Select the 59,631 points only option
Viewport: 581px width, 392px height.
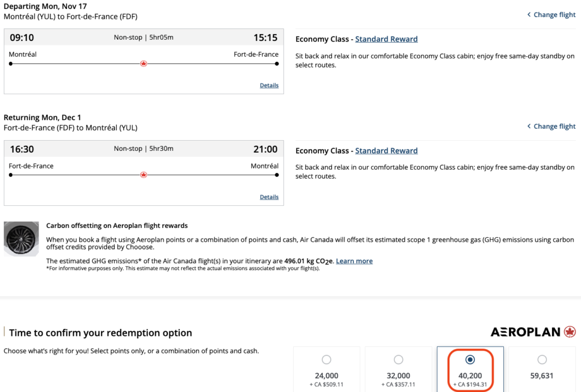pos(542,360)
